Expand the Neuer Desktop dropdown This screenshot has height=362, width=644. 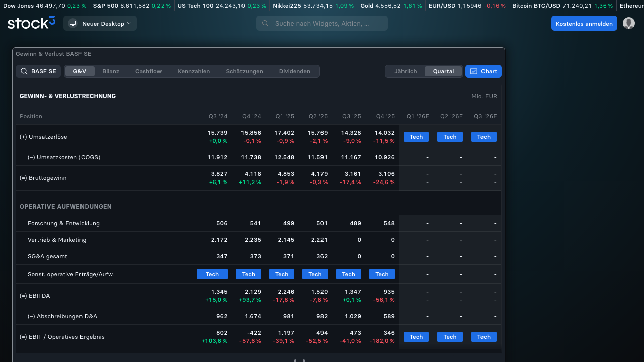point(100,24)
